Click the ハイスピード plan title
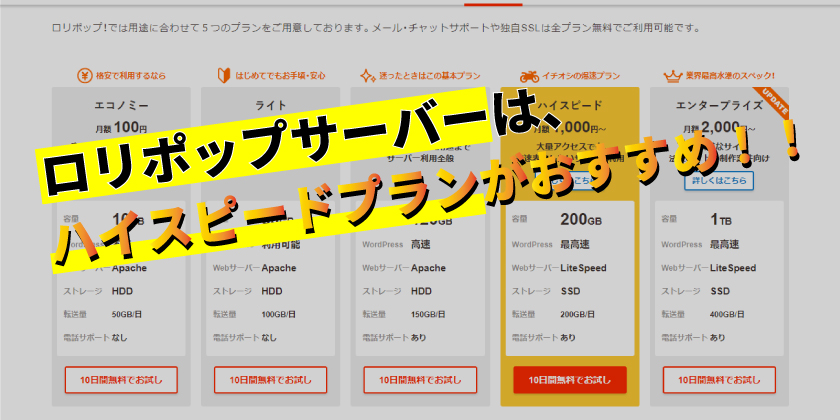The width and height of the screenshot is (840, 420). (x=569, y=105)
